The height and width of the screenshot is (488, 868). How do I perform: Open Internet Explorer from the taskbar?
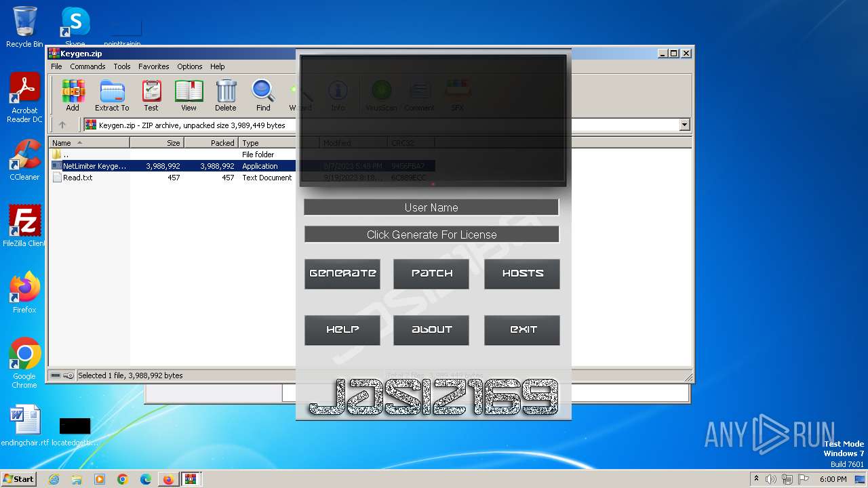point(54,479)
